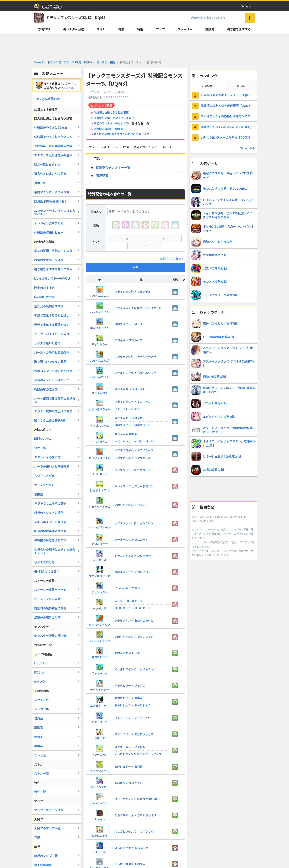This screenshot has width=289, height=868.
Task: Click もっとみる under ranking
Action: click(247, 148)
